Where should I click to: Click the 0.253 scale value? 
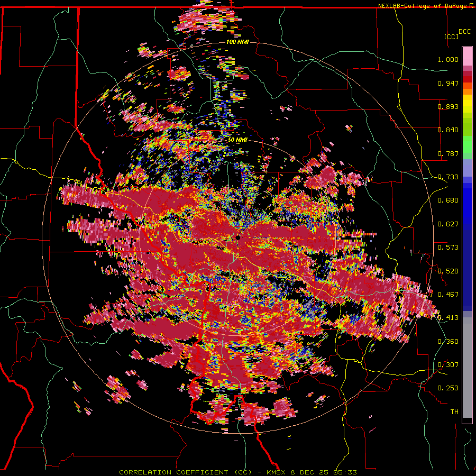pos(448,388)
